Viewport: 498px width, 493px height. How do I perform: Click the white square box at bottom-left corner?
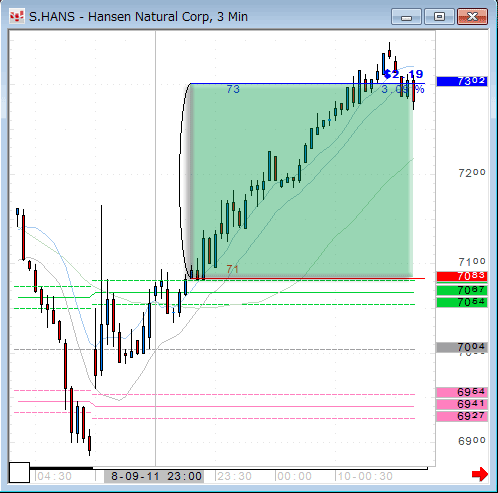coord(19,472)
